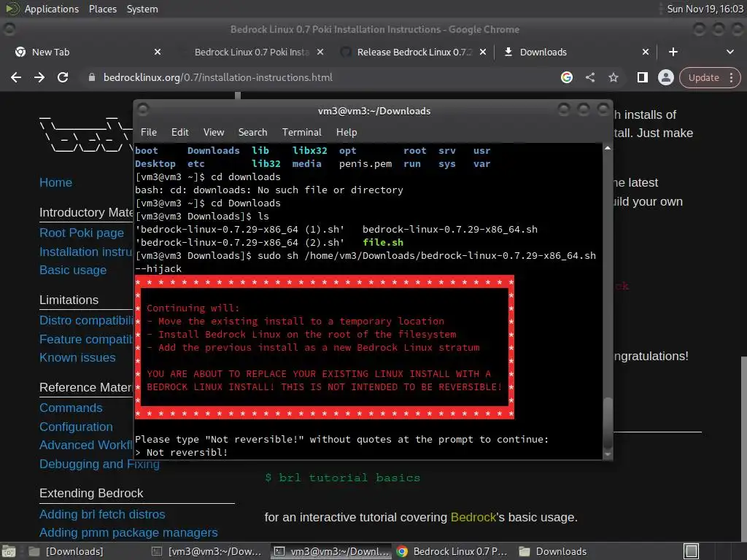The image size is (747, 560).
Task: Open the Basic usage link
Action: 73,270
